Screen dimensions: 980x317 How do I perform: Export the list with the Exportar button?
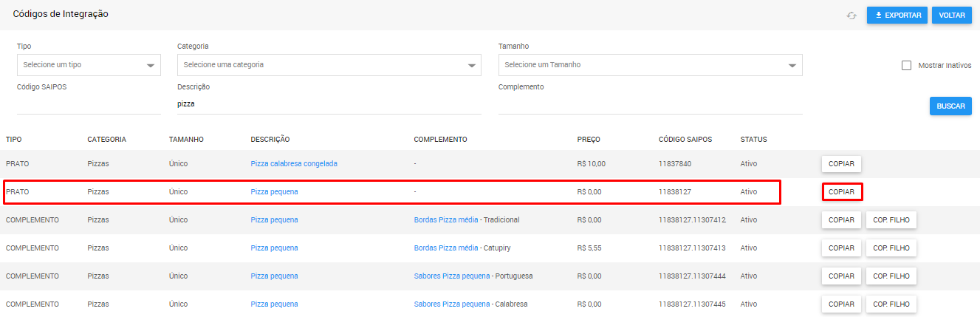click(x=897, y=16)
